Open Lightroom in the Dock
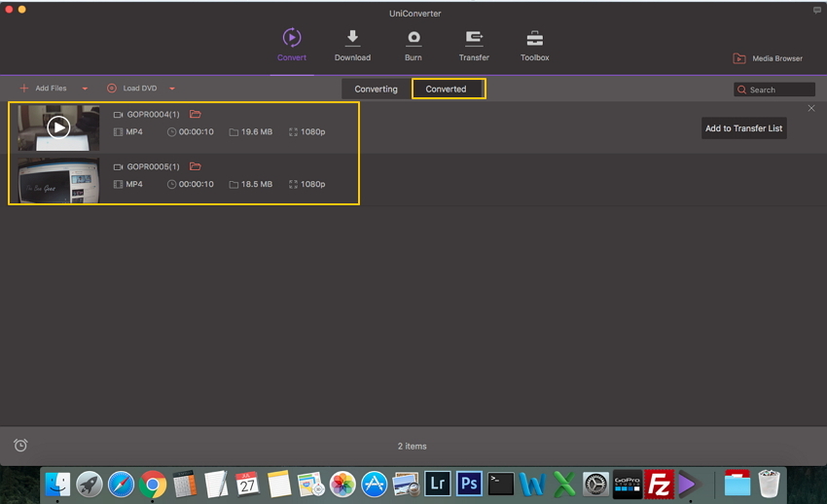Screen dimensions: 827x504 point(438,484)
